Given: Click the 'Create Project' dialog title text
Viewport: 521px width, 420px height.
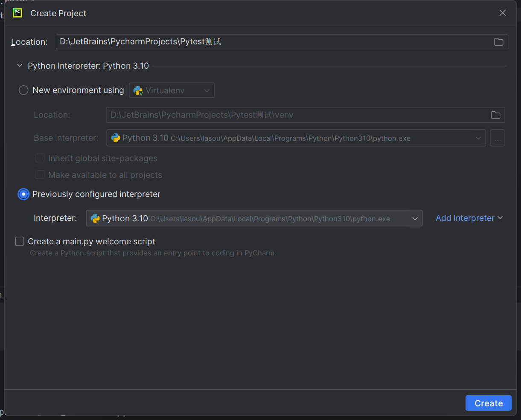Looking at the screenshot, I should [x=58, y=13].
